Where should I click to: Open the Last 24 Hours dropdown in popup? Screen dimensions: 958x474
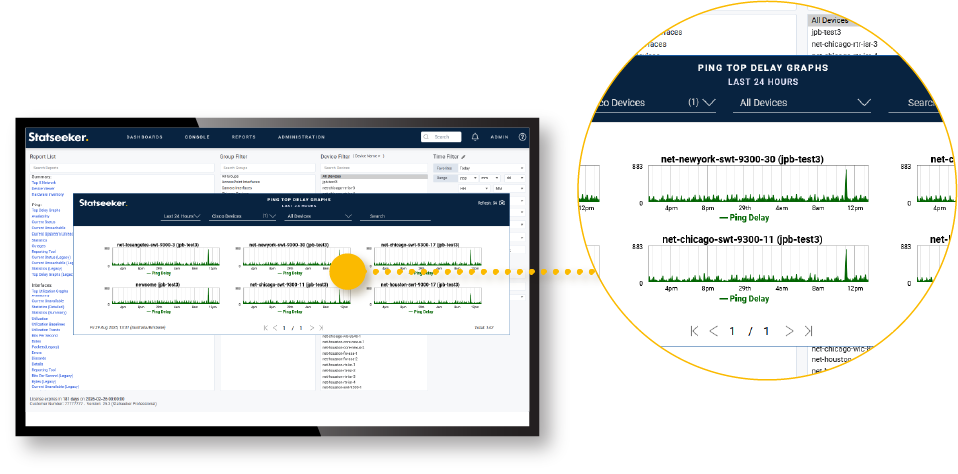tap(181, 215)
